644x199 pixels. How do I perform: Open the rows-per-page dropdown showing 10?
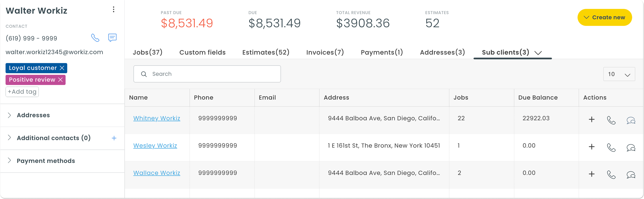click(x=619, y=74)
